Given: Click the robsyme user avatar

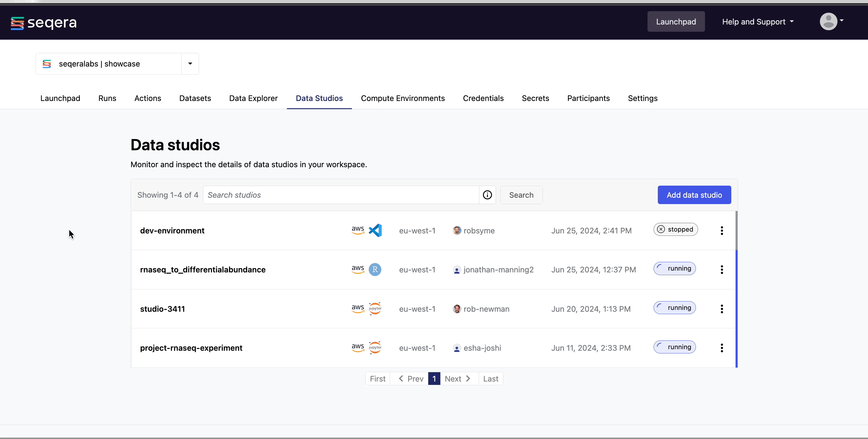Looking at the screenshot, I should click(457, 230).
